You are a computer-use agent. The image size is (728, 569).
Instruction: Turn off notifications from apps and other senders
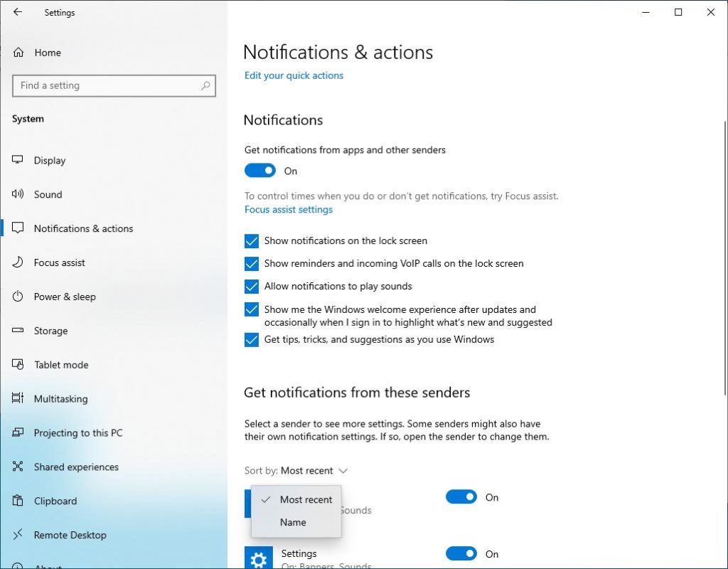tap(259, 171)
